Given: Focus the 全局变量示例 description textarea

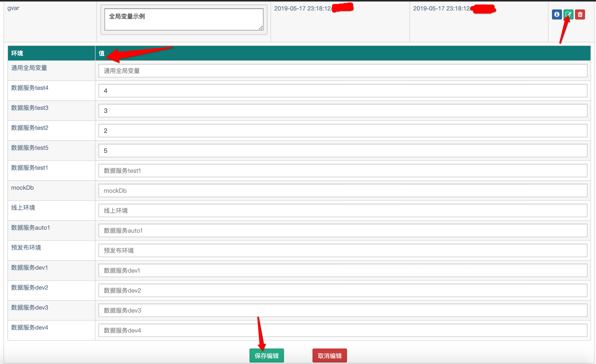Looking at the screenshot, I should point(184,19).
